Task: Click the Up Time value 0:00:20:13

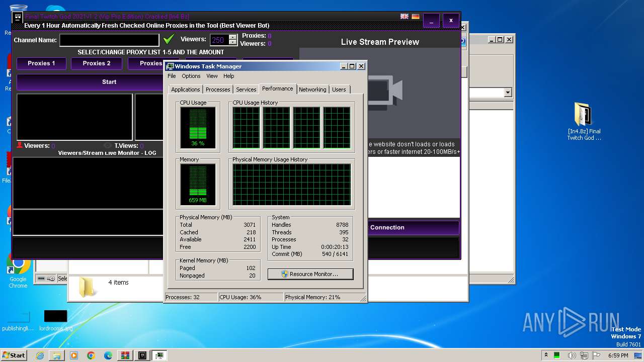Action: (x=335, y=247)
